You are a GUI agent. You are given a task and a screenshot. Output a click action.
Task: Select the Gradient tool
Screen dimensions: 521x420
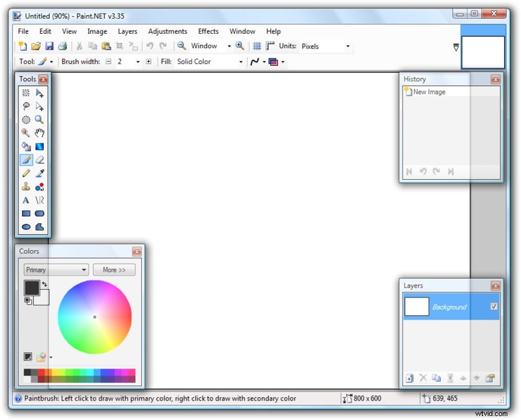(40, 146)
